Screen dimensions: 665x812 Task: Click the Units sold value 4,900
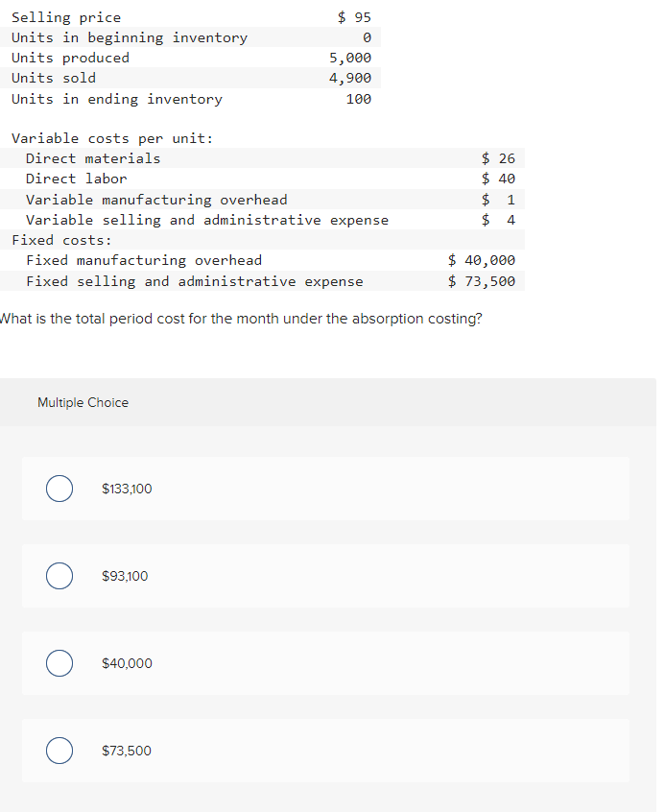tap(347, 77)
